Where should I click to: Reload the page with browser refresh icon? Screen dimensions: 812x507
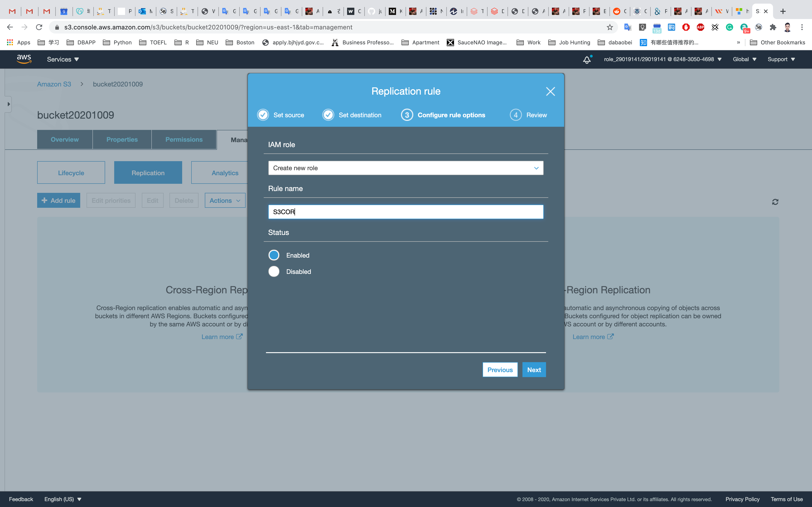tap(39, 27)
